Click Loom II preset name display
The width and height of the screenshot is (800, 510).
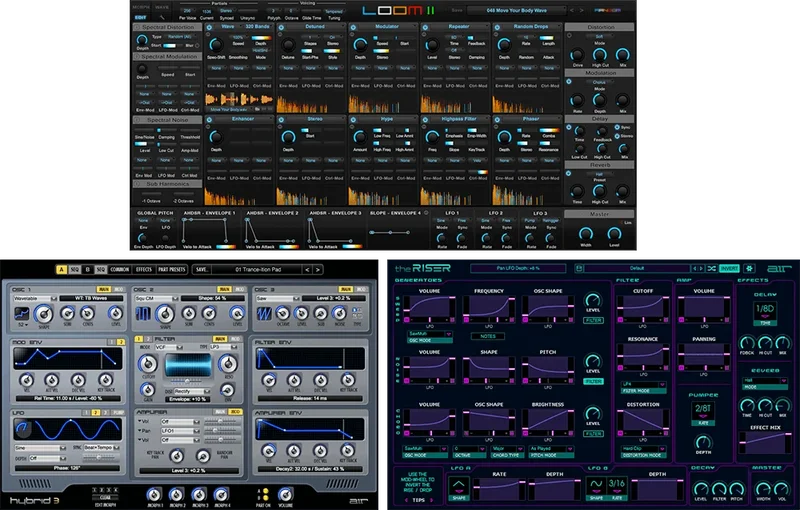tap(516, 10)
